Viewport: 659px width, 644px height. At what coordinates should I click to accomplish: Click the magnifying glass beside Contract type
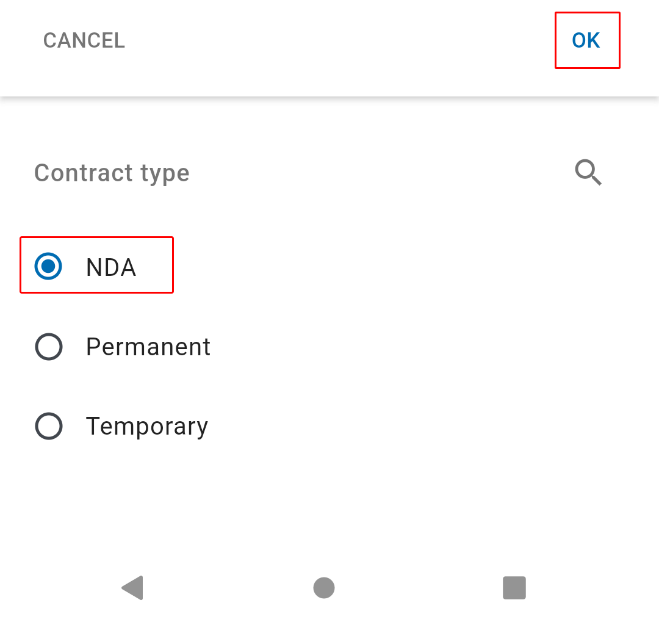pos(588,172)
